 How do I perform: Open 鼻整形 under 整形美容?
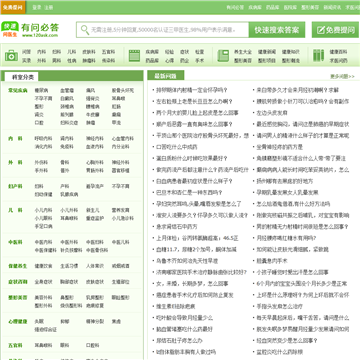click(67, 297)
